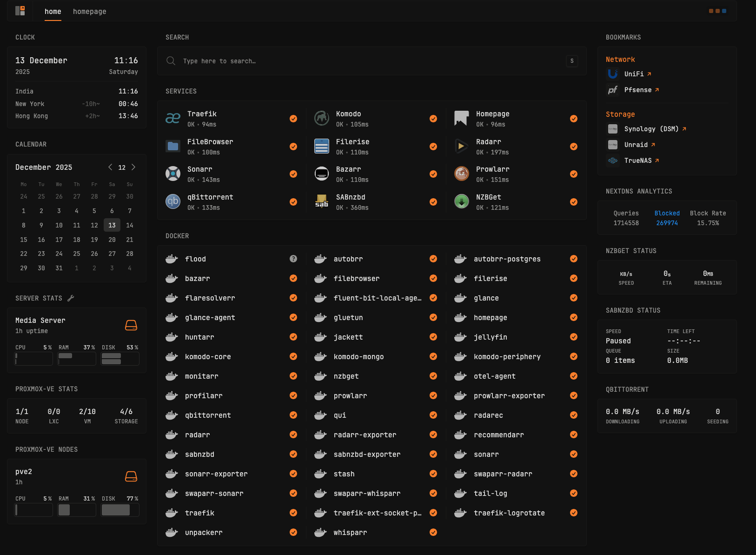Image resolution: width=756 pixels, height=555 pixels.
Task: Expand the recommendarr container row
Action: point(516,435)
